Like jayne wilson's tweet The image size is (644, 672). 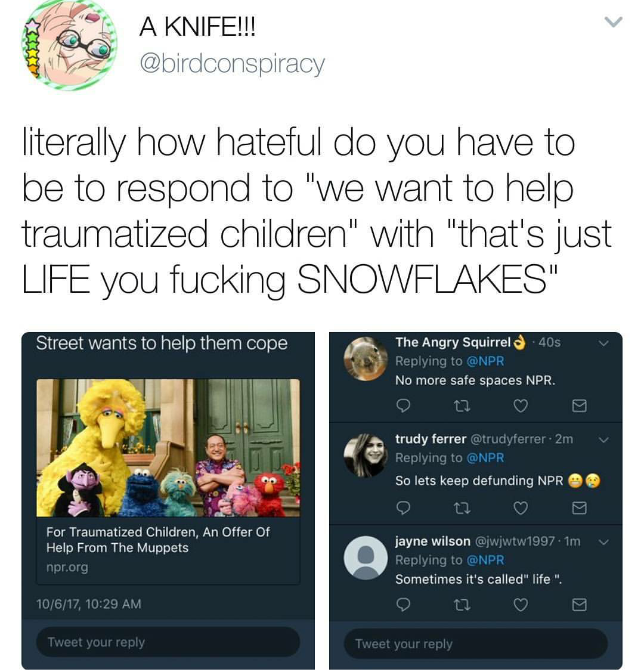point(521,605)
